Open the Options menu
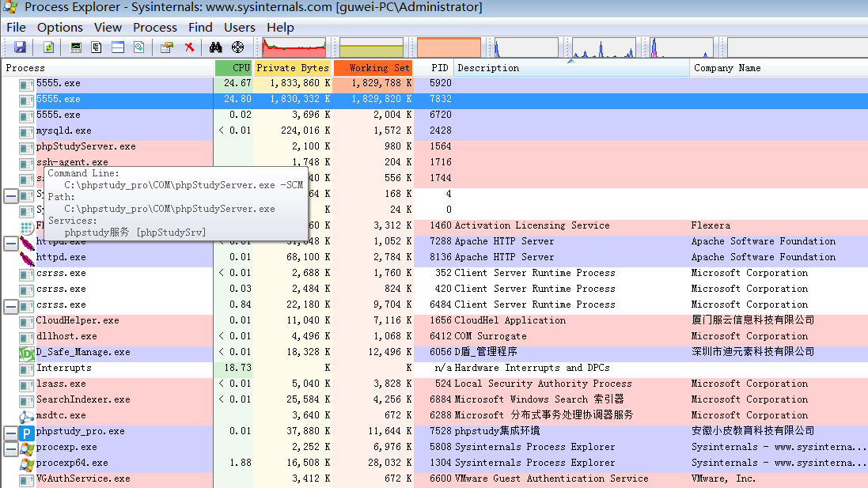Image resolution: width=868 pixels, height=488 pixels. pos(60,28)
